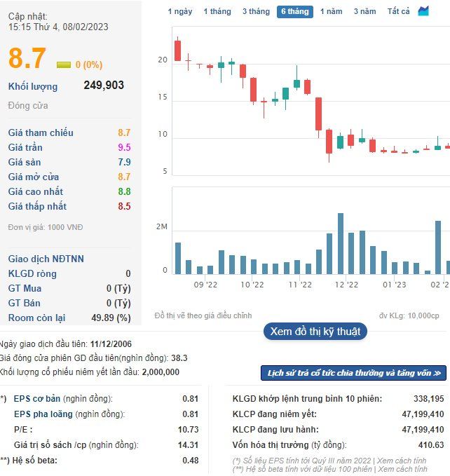This screenshot has width=450, height=476.
Task: Click the yellow unchanged-price indicator bar
Action: 63,64
